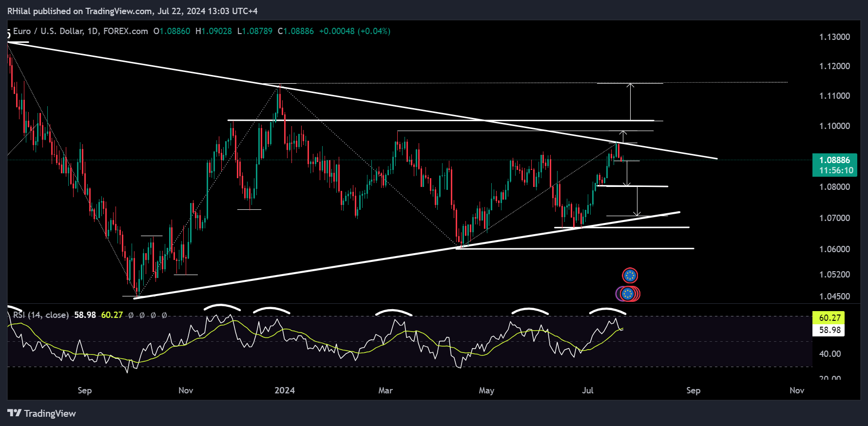
Task: Click the TradingView logo at the bottom
Action: tap(42, 413)
